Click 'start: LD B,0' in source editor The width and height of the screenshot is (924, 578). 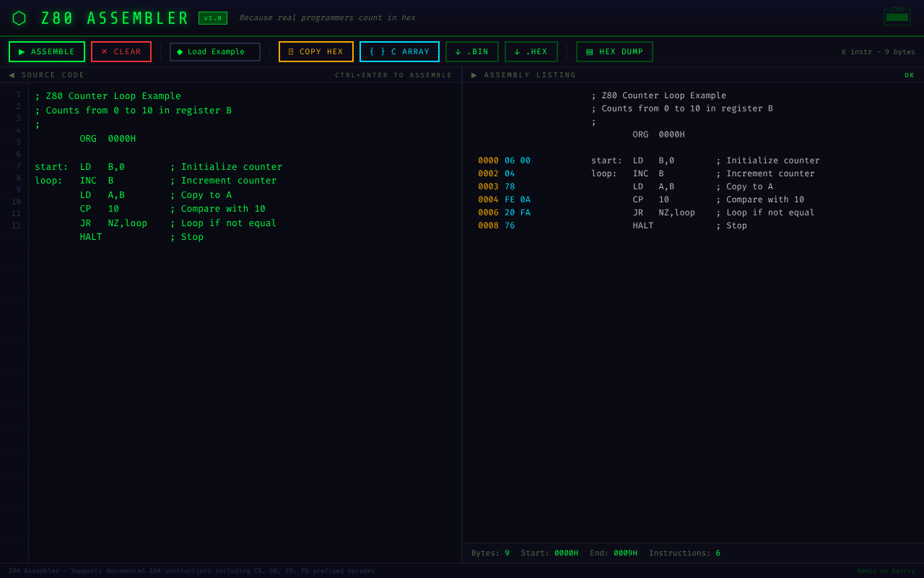click(x=79, y=167)
